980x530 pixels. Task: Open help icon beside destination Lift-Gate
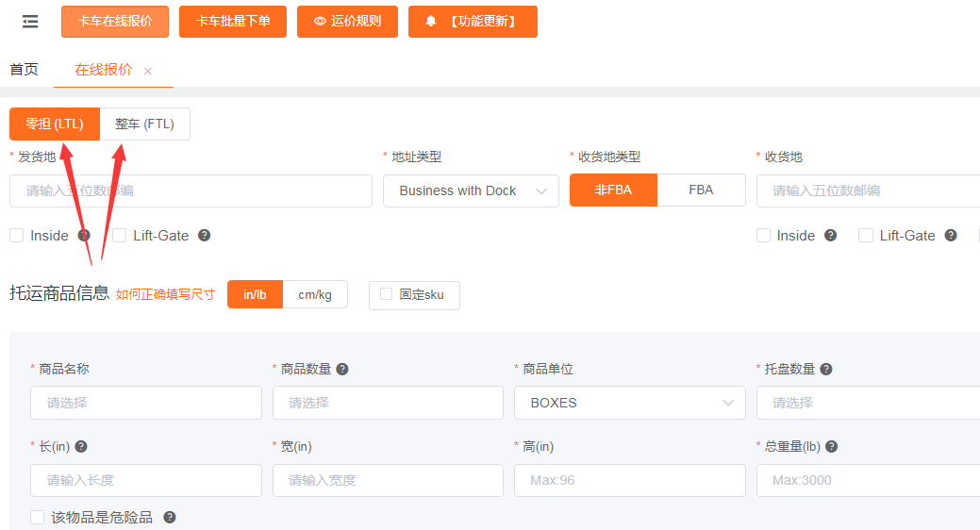(951, 236)
